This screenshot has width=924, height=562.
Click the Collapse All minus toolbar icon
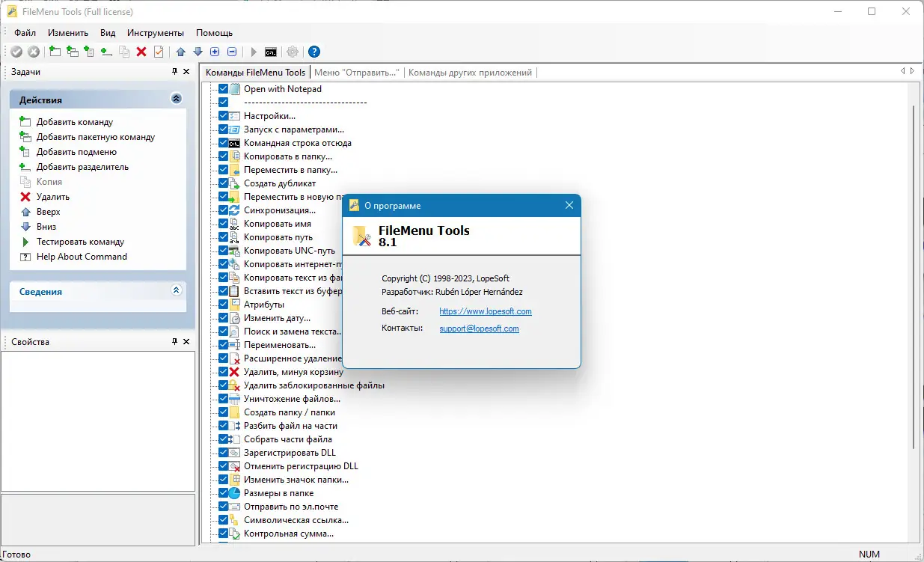pos(232,52)
